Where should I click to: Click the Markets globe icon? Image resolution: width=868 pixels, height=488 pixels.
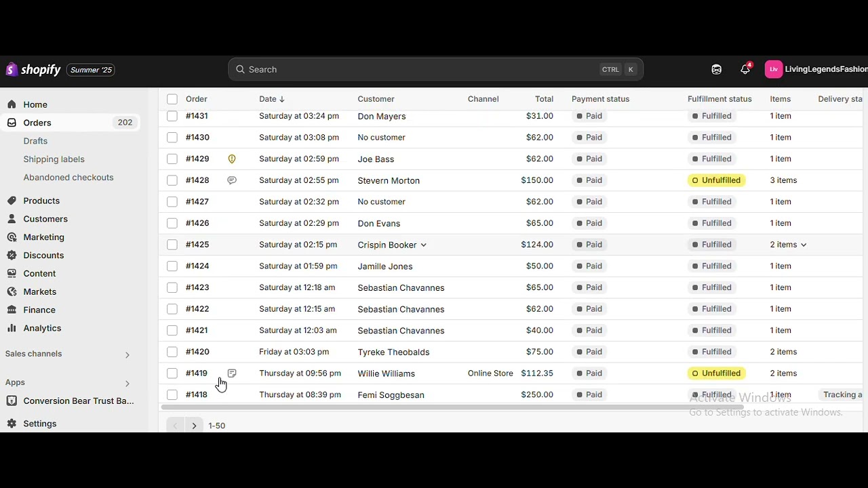coord(12,291)
